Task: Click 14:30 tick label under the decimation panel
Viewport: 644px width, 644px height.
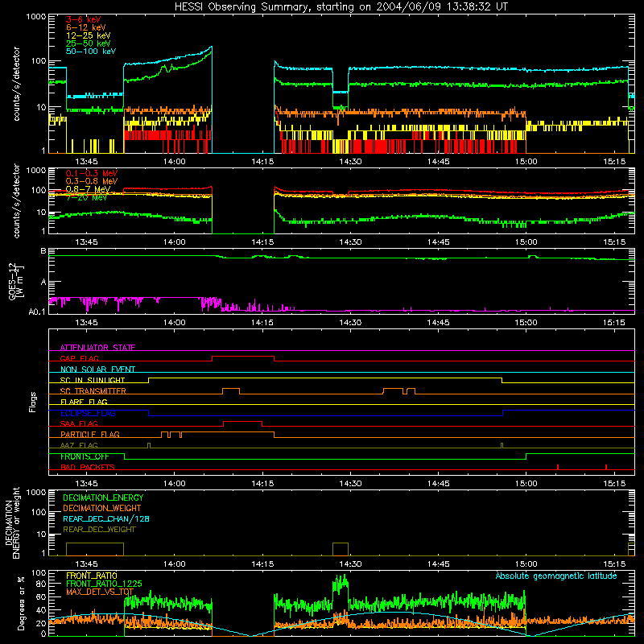Action: pos(350,564)
